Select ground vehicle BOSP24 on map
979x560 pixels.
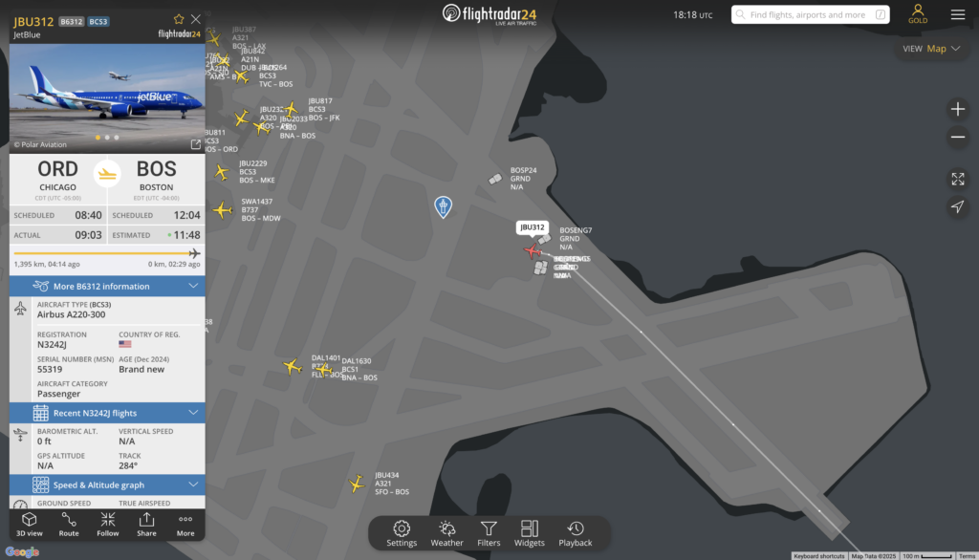495,180
